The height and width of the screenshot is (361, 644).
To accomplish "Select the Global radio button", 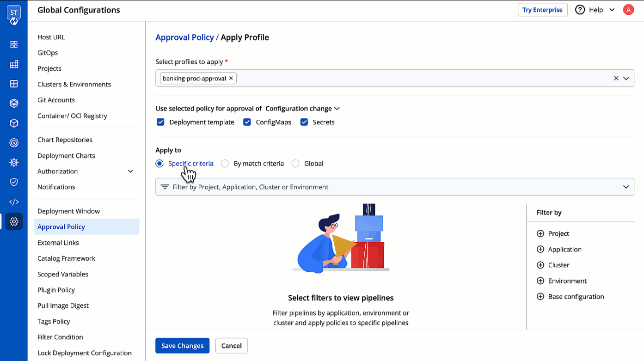I will (295, 163).
